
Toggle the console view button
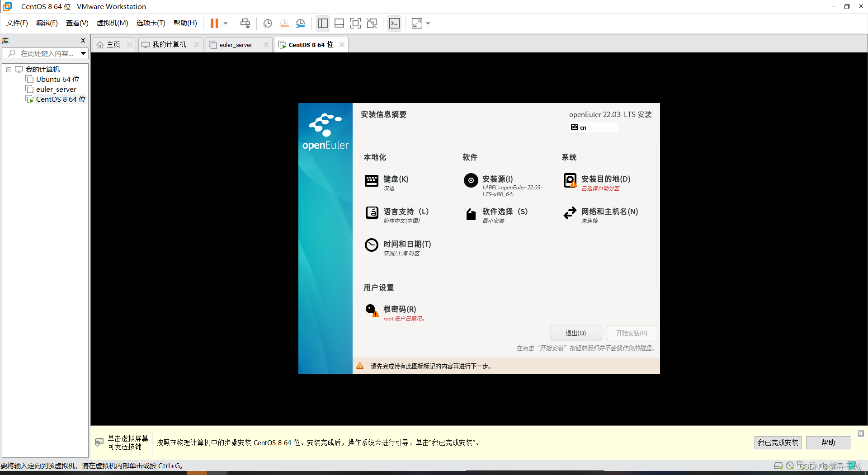394,23
